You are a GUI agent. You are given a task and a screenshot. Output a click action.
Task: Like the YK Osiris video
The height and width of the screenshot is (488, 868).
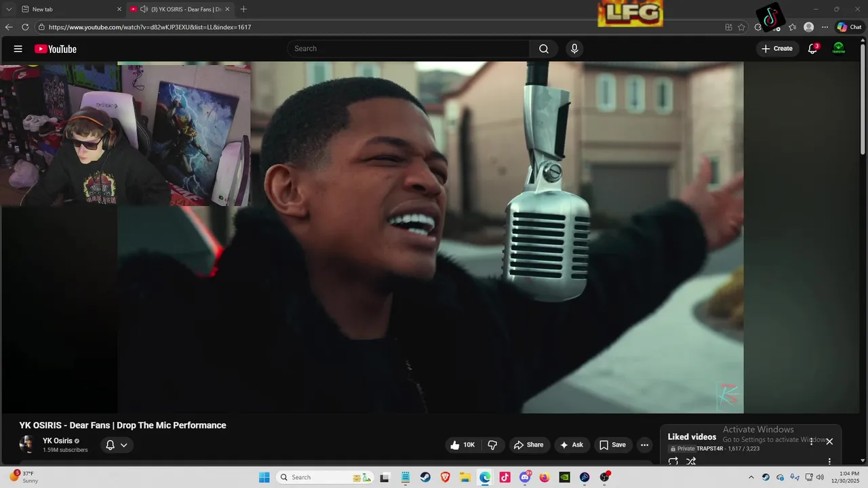click(x=462, y=445)
